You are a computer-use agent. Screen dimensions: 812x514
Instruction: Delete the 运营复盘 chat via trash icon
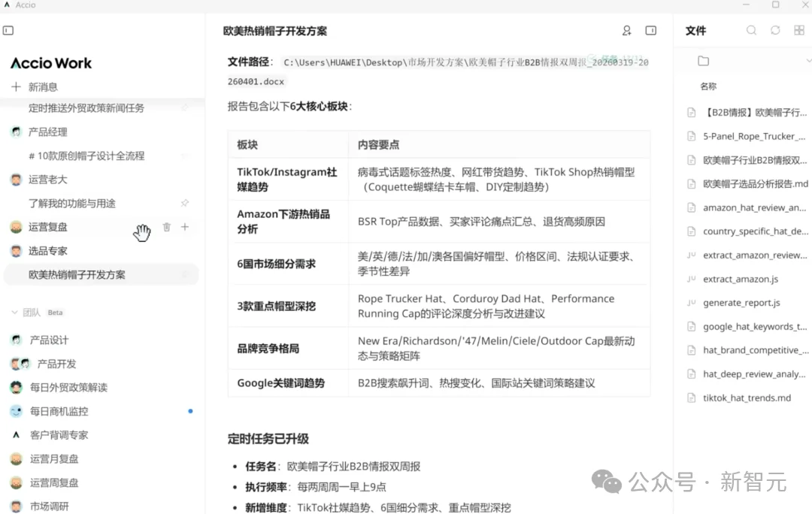pyautogui.click(x=166, y=226)
